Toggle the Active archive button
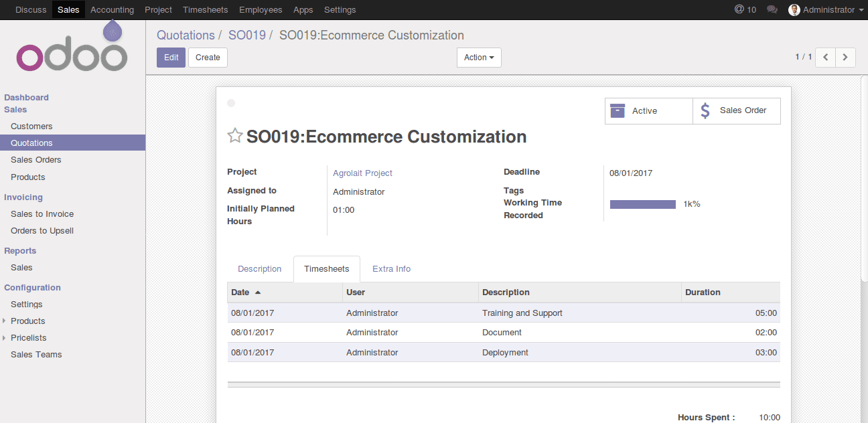This screenshot has height=423, width=868. tap(648, 111)
